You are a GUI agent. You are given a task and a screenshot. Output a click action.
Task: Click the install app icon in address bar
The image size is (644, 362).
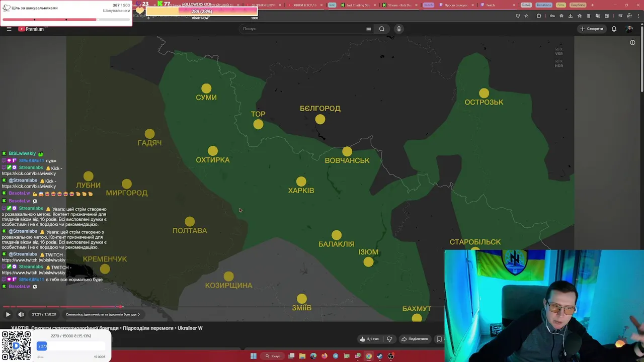518,16
